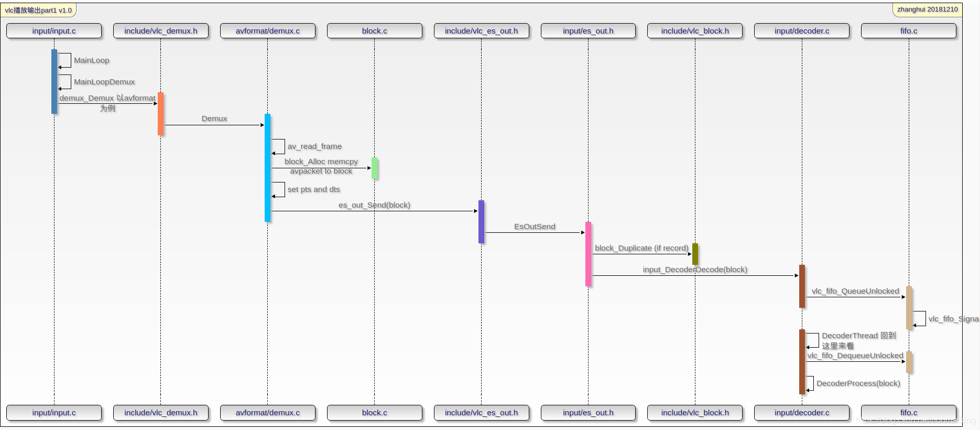Select the 'zhanghui 20181210' author tag
This screenshot has width=980, height=430.
927,9
